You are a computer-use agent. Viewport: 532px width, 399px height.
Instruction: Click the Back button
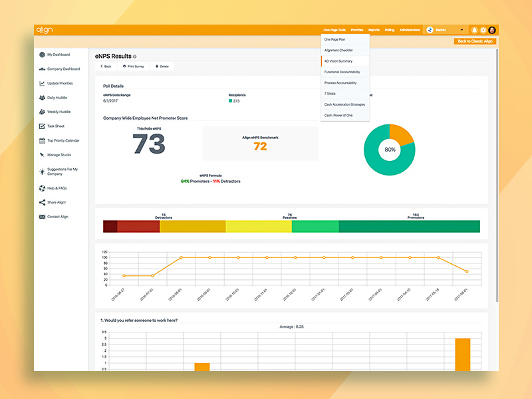pyautogui.click(x=106, y=66)
